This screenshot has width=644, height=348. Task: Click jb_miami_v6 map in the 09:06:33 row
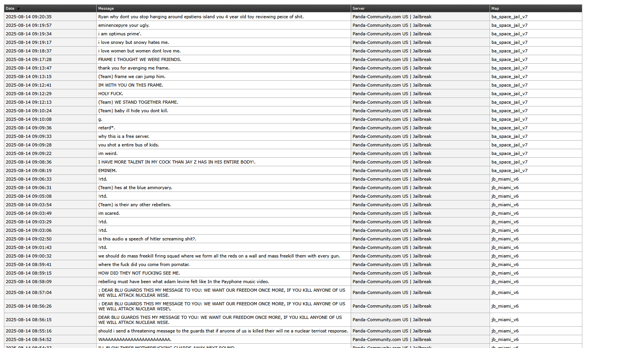click(505, 179)
